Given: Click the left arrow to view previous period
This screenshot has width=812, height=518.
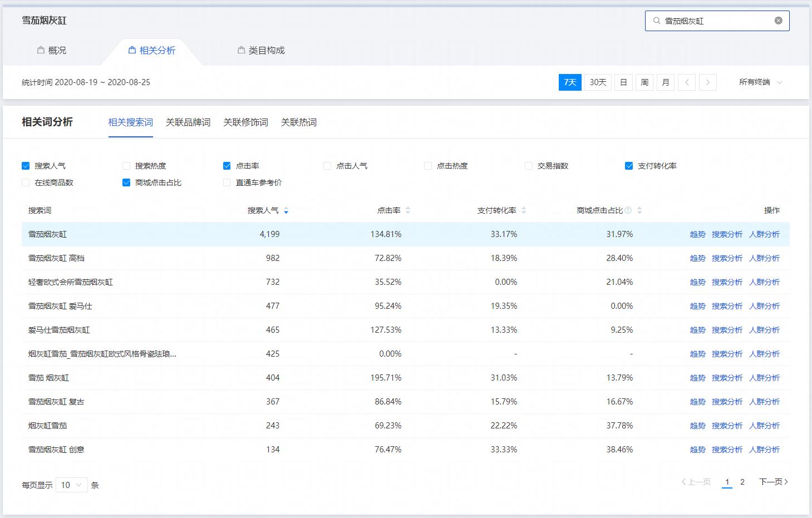Looking at the screenshot, I should click(x=687, y=82).
